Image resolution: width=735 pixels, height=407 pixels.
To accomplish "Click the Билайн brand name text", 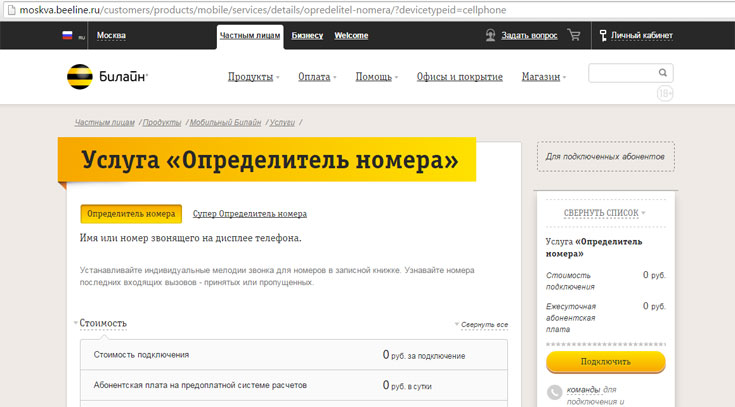I will pos(123,76).
